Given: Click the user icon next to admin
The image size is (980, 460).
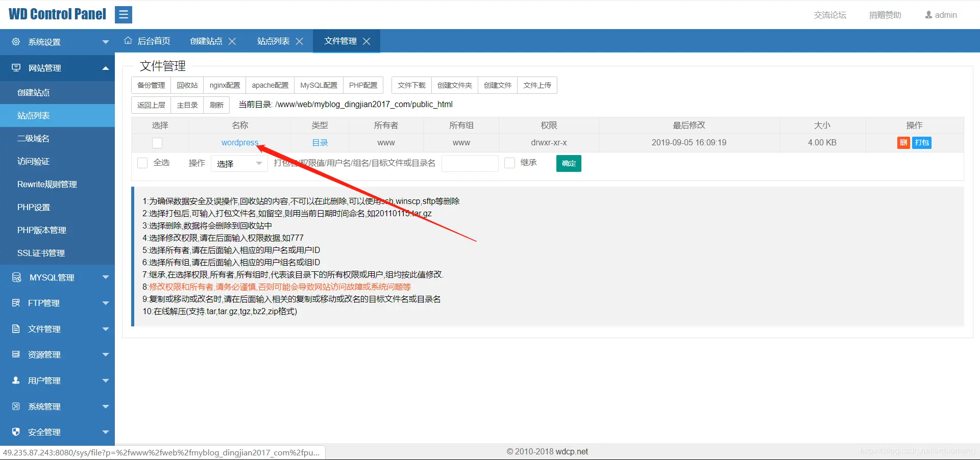Looking at the screenshot, I should point(928,15).
